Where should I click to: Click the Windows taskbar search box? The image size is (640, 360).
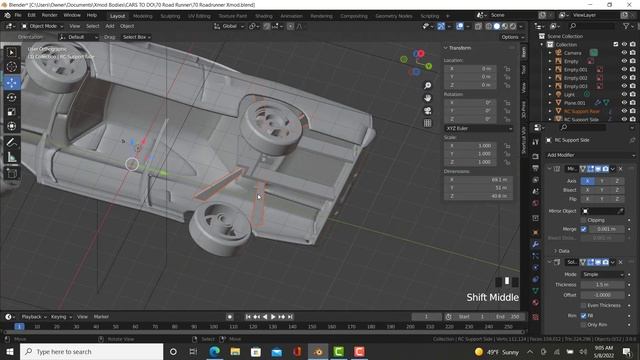pos(91,351)
